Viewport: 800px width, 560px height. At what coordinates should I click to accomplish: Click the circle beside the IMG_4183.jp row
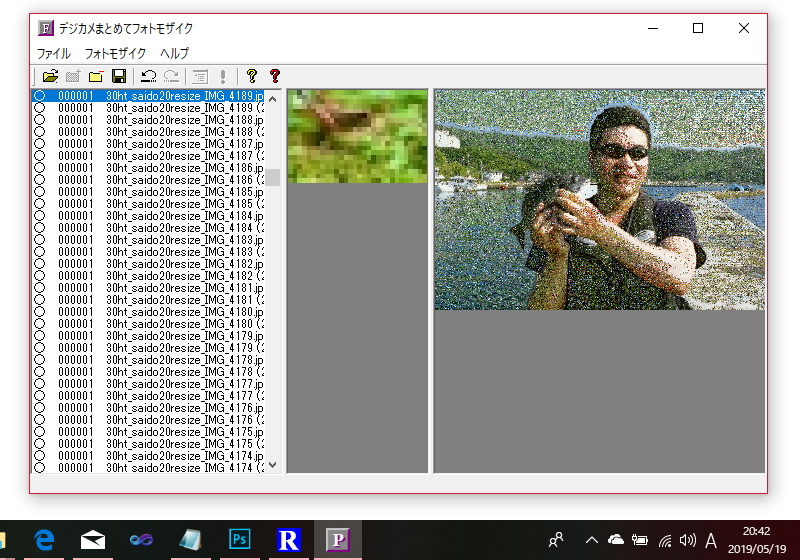40,240
